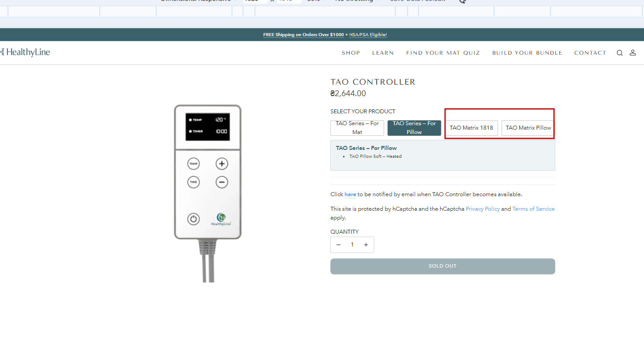Open the HSA/FSA Eligible link

pyautogui.click(x=368, y=35)
